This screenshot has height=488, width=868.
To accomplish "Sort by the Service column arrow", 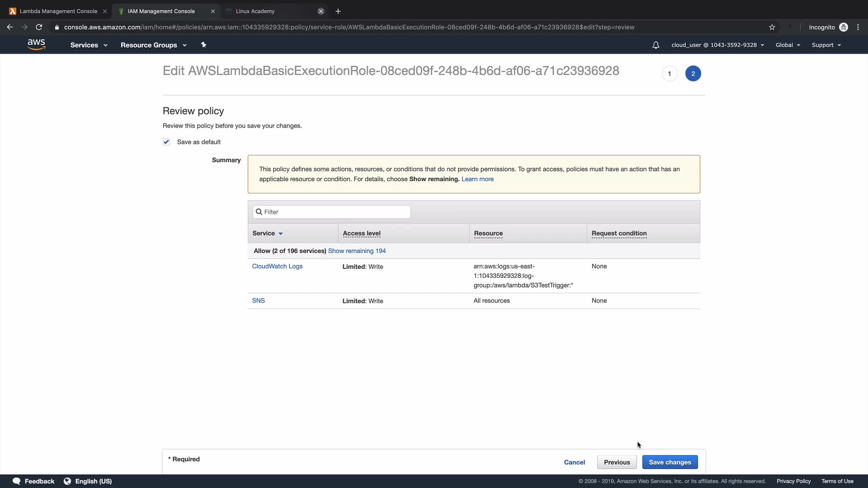I will (x=281, y=234).
